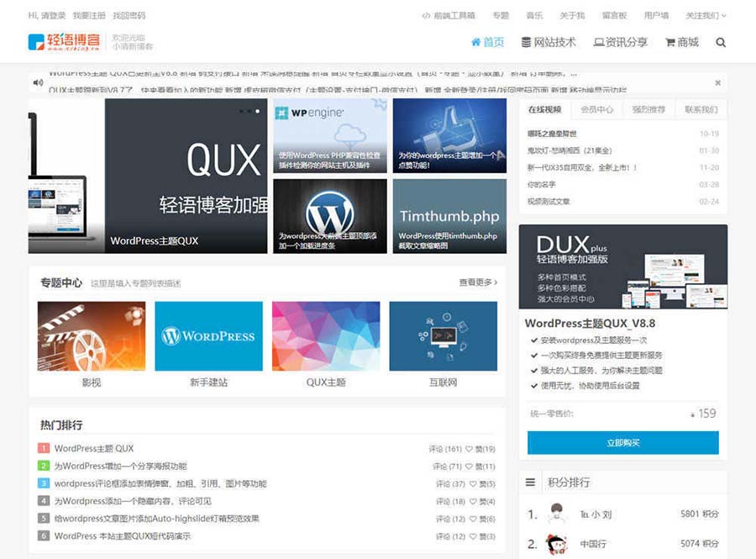Click the speaker announcement icon
The image size is (756, 559).
(x=38, y=82)
